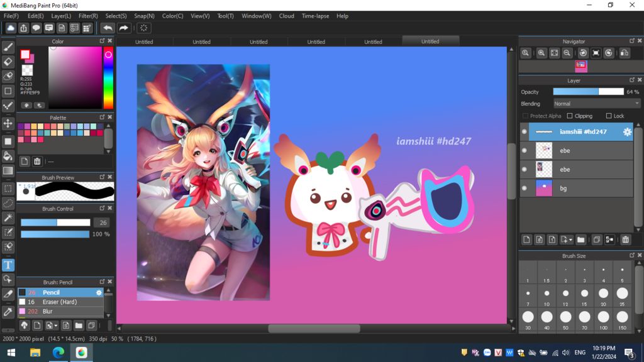The width and height of the screenshot is (644, 362).
Task: Zoom in using the Navigator magnifier plus
Action: 541,53
